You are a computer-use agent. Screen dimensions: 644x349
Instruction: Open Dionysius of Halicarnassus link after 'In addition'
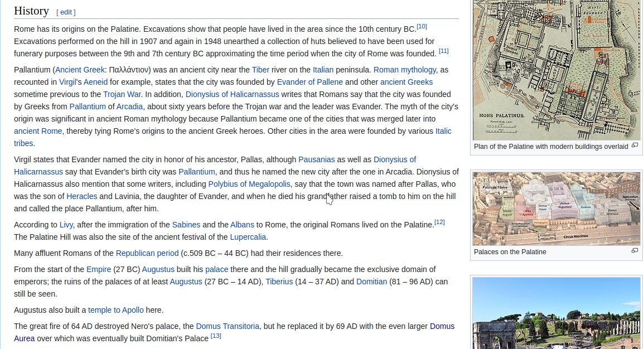[x=232, y=94]
